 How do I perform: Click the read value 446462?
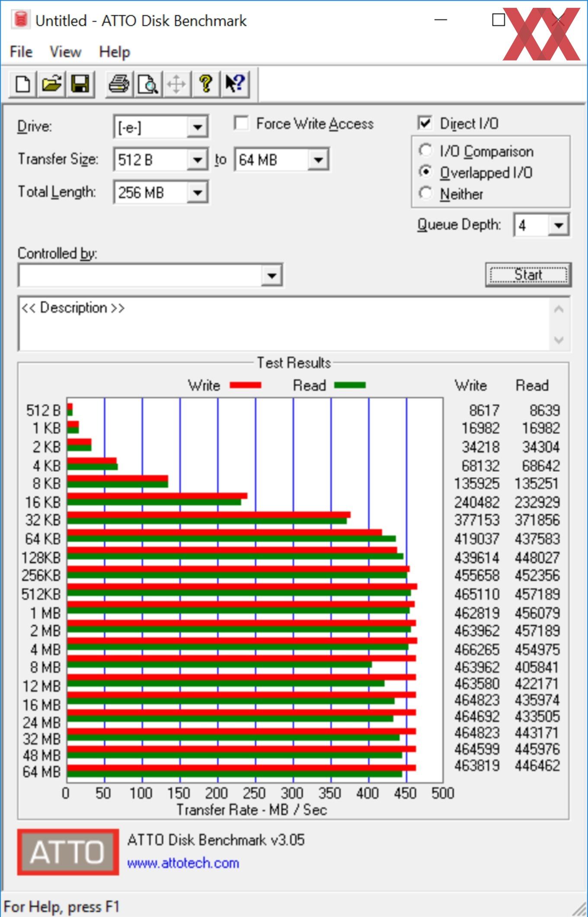537,766
